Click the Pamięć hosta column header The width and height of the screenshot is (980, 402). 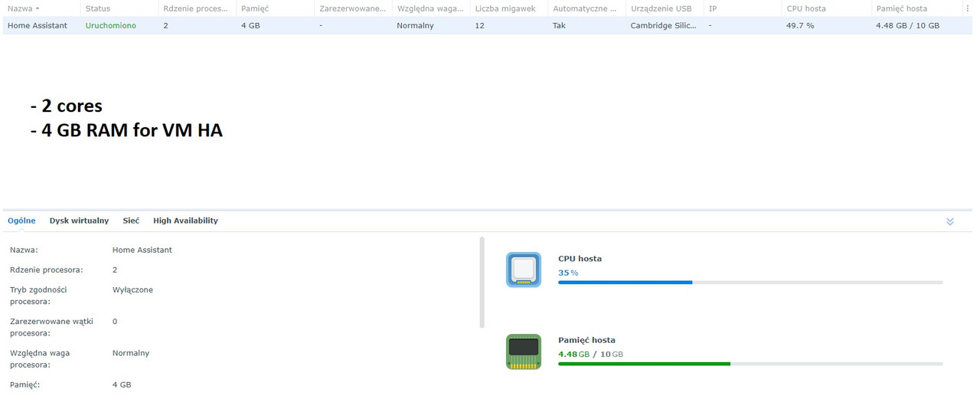click(x=916, y=8)
